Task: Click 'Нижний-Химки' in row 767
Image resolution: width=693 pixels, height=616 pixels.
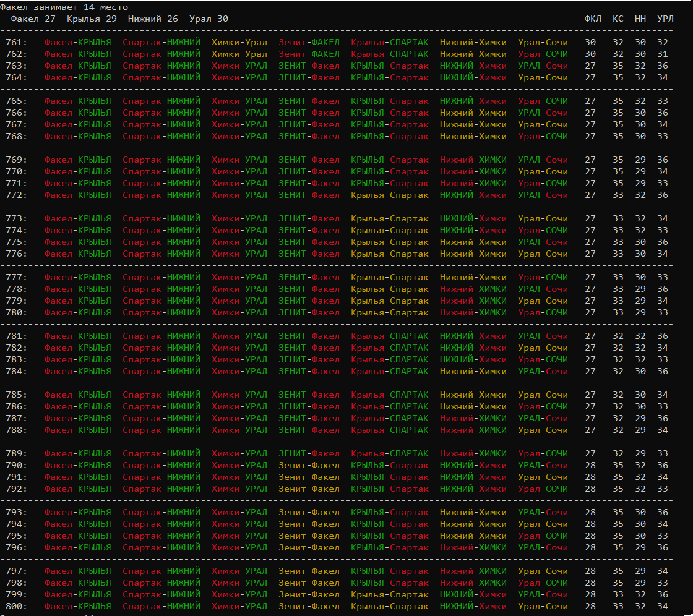Action: [473, 124]
